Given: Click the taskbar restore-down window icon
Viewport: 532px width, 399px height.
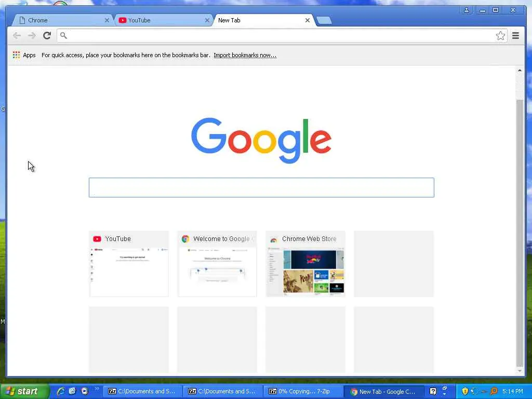Looking at the screenshot, I should coord(445,388).
